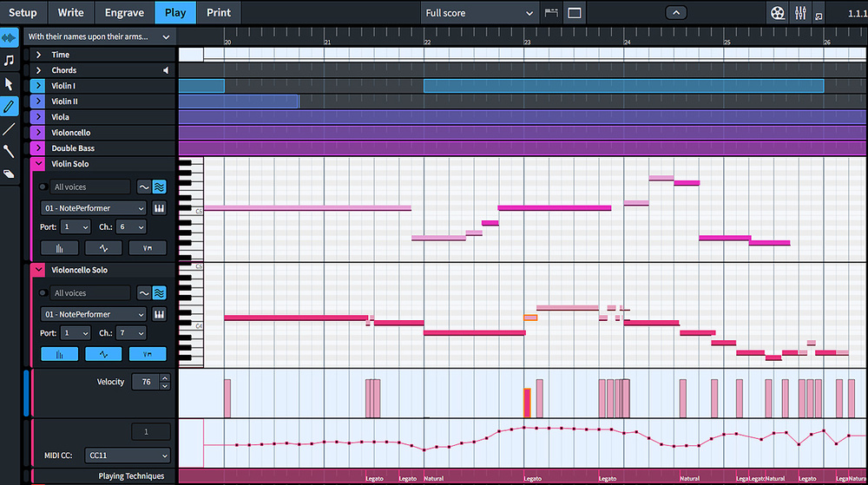
Task: Collapse the Violin Solo track
Action: pyautogui.click(x=38, y=164)
